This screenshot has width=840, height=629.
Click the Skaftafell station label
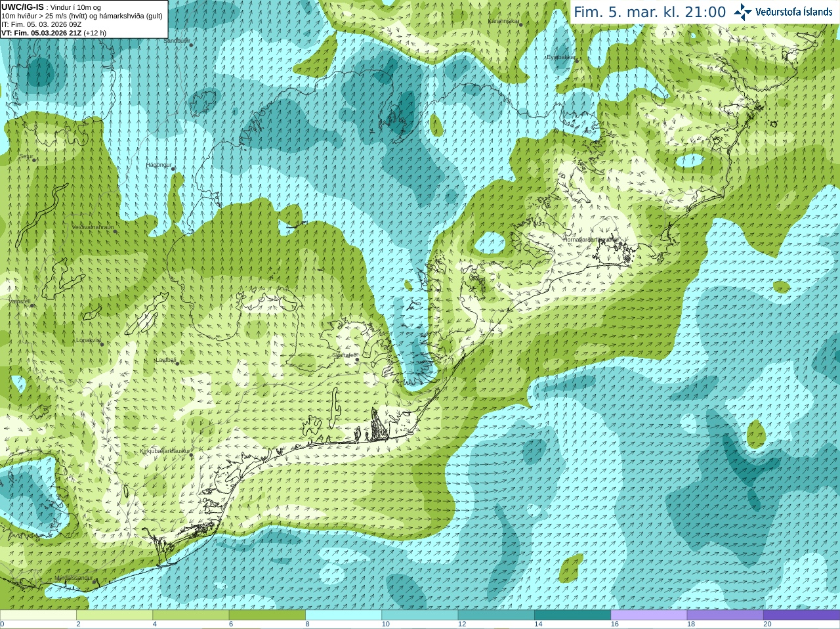tap(343, 355)
